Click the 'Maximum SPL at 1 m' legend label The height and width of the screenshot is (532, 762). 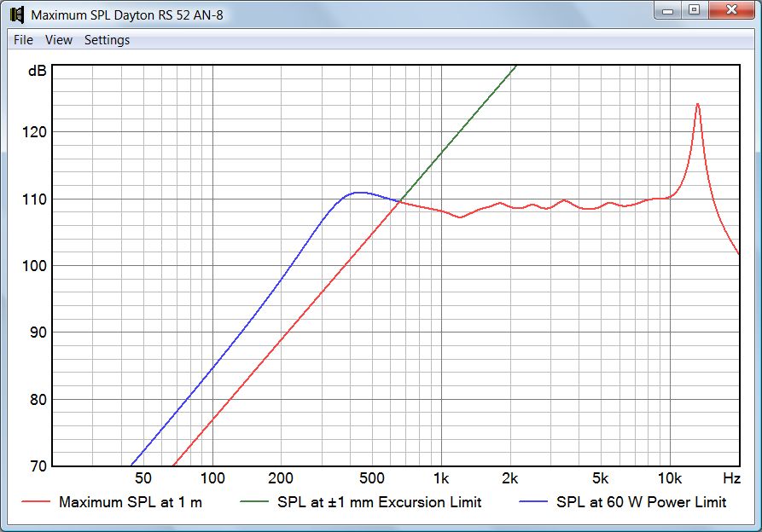click(131, 502)
